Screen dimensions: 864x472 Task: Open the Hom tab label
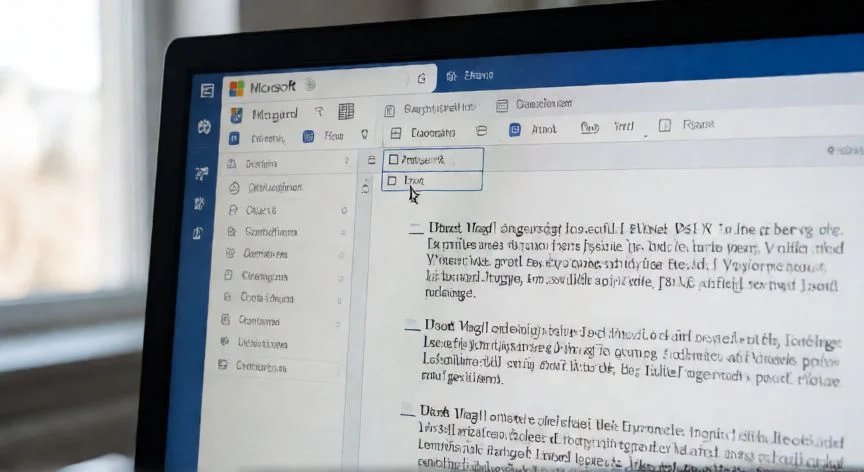(x=333, y=135)
